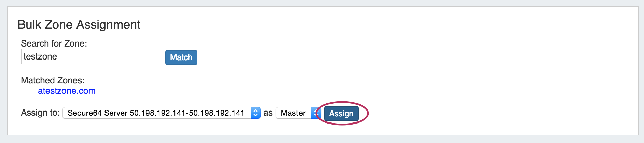Open the Secure64 Server assignment dropdown

click(161, 113)
